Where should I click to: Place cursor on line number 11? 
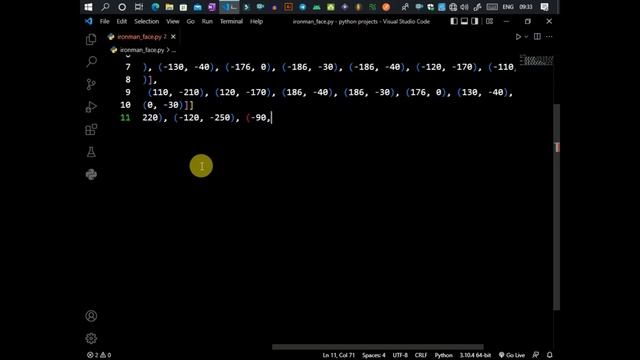pos(125,118)
